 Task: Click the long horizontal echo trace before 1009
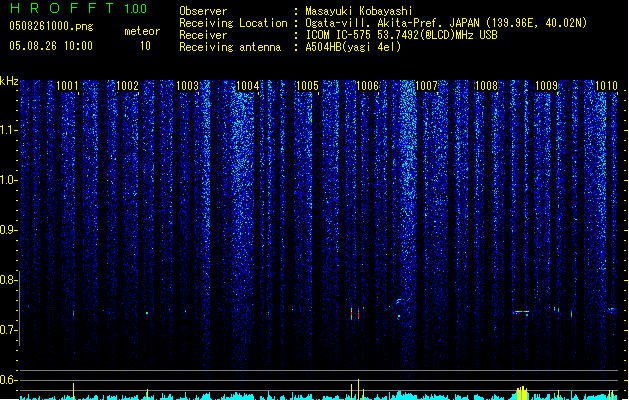521,312
